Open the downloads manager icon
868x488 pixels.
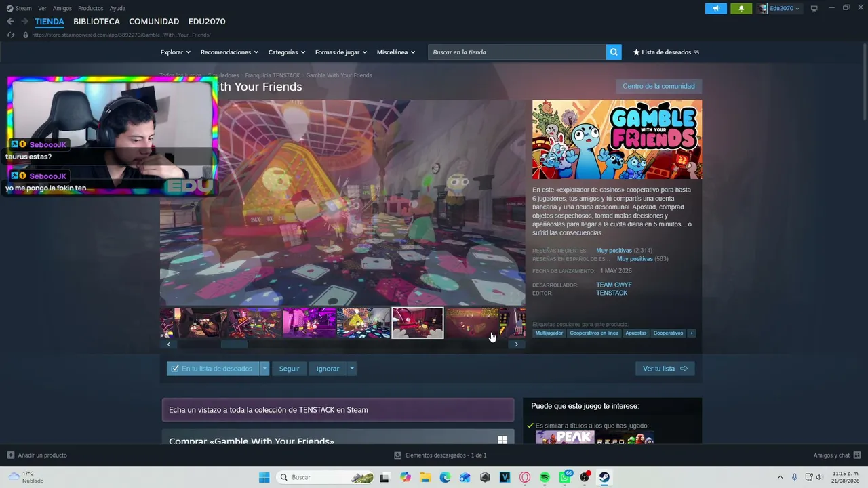tap(398, 455)
